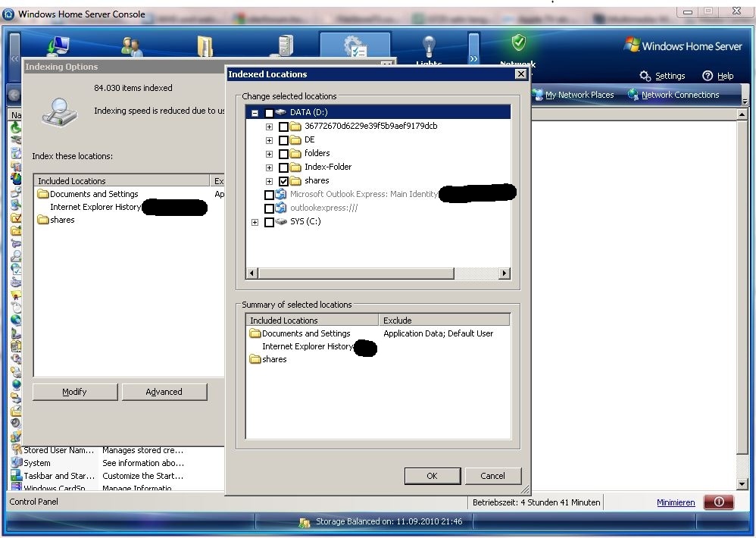
Task: Click the Network health shield icon
Action: 518,44
